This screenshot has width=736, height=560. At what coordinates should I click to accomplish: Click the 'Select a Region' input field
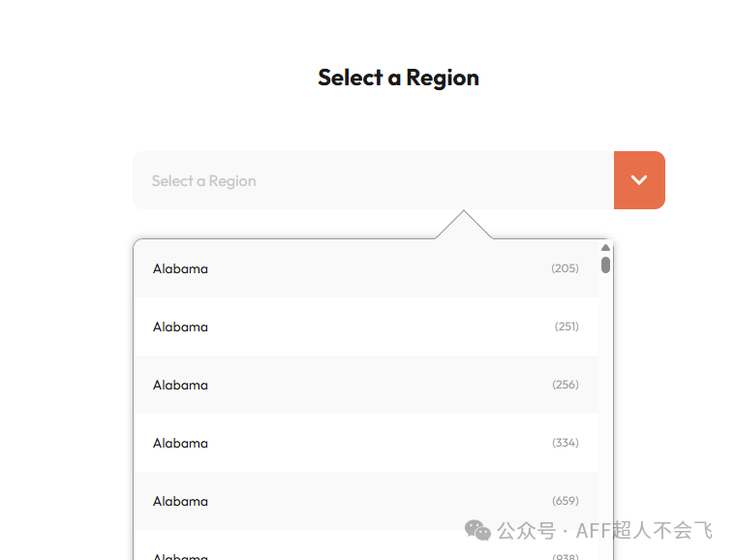pos(373,180)
